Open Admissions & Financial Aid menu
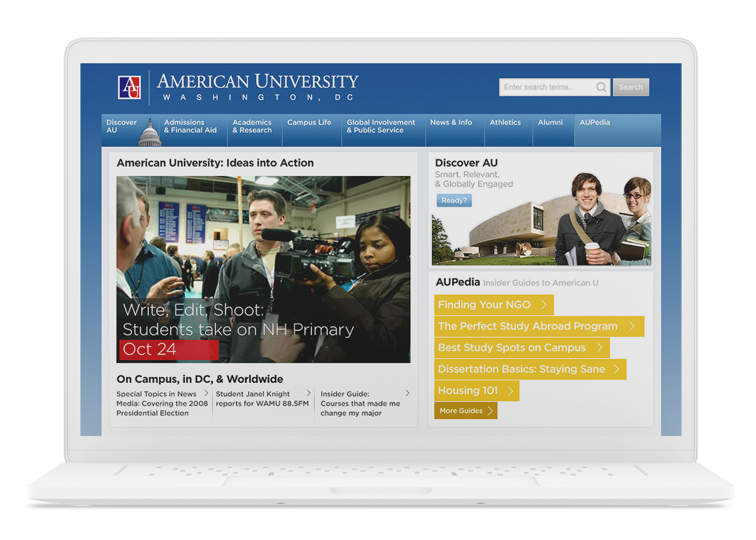 [190, 126]
